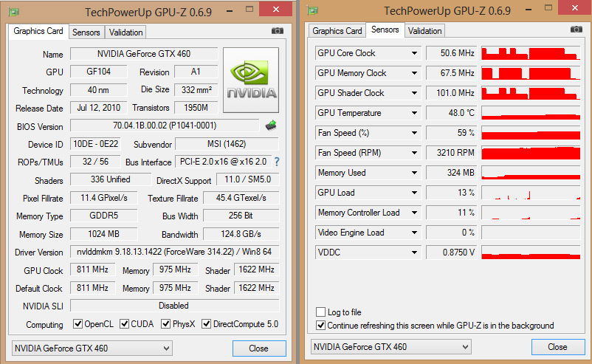
Task: Click the GPU Load history graph
Action: click(531, 193)
